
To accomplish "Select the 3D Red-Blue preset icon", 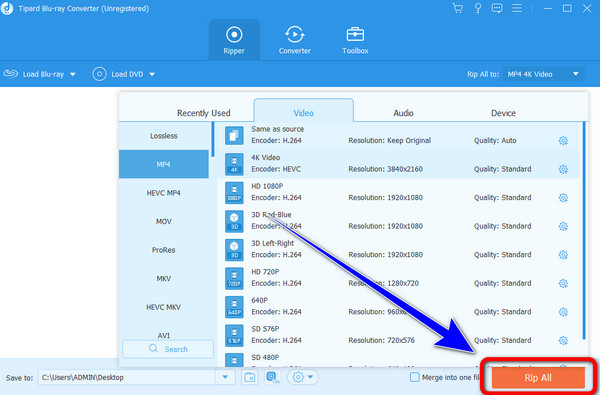I will 234,221.
